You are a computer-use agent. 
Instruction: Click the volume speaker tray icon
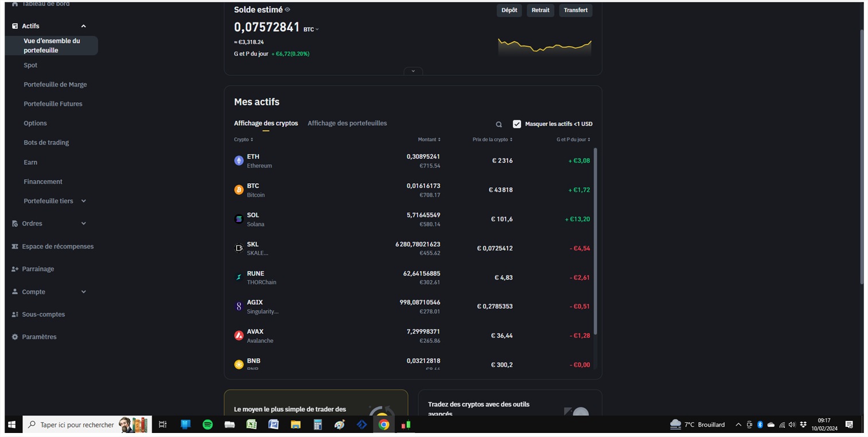click(792, 425)
